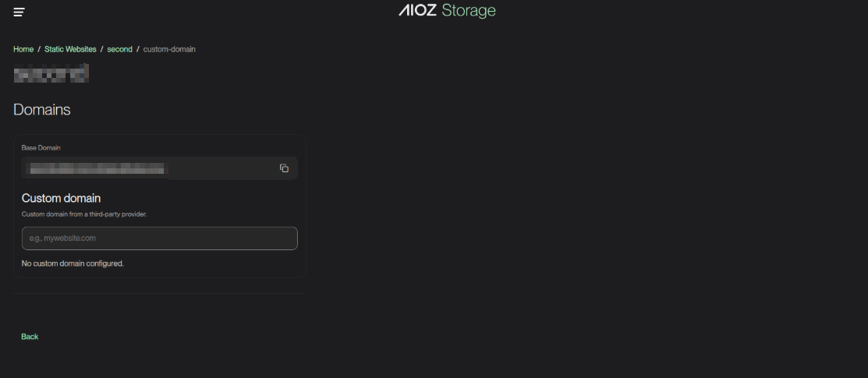This screenshot has width=868, height=378.
Task: Focus the custom domain input field
Action: [x=159, y=238]
